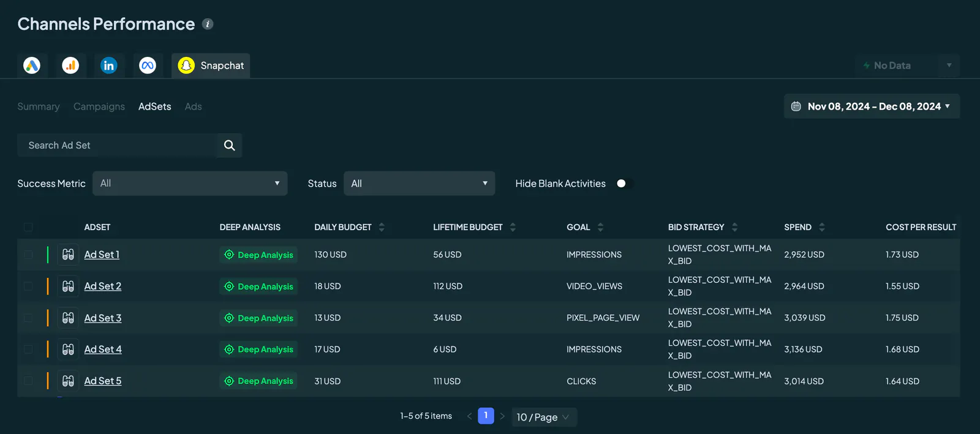This screenshot has height=434, width=980.
Task: Open the Ad Set 1 link
Action: 102,255
